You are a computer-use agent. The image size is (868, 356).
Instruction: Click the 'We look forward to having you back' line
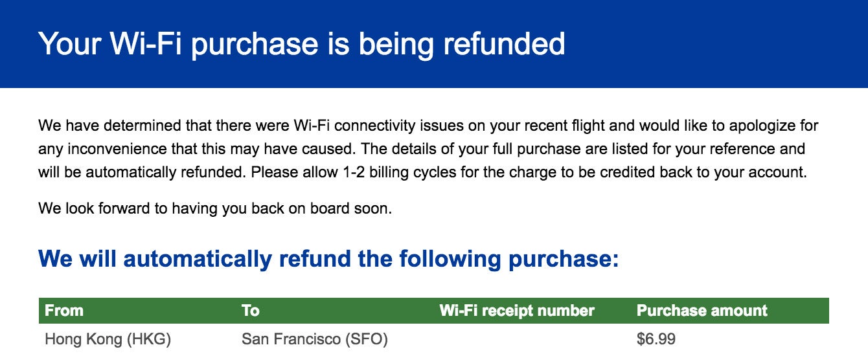click(x=215, y=209)
